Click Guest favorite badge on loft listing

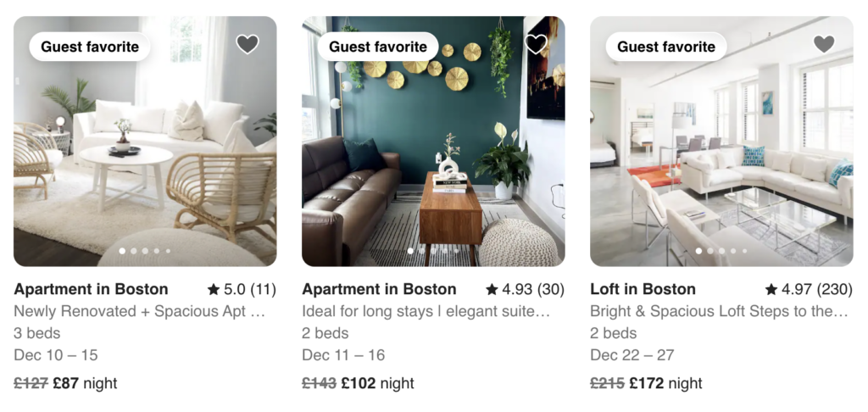(666, 47)
